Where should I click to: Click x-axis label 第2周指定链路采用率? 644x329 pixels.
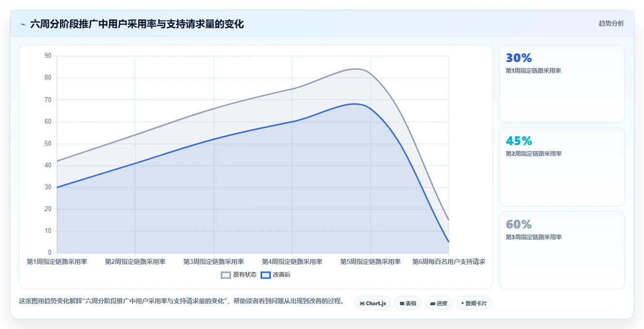[135, 262]
